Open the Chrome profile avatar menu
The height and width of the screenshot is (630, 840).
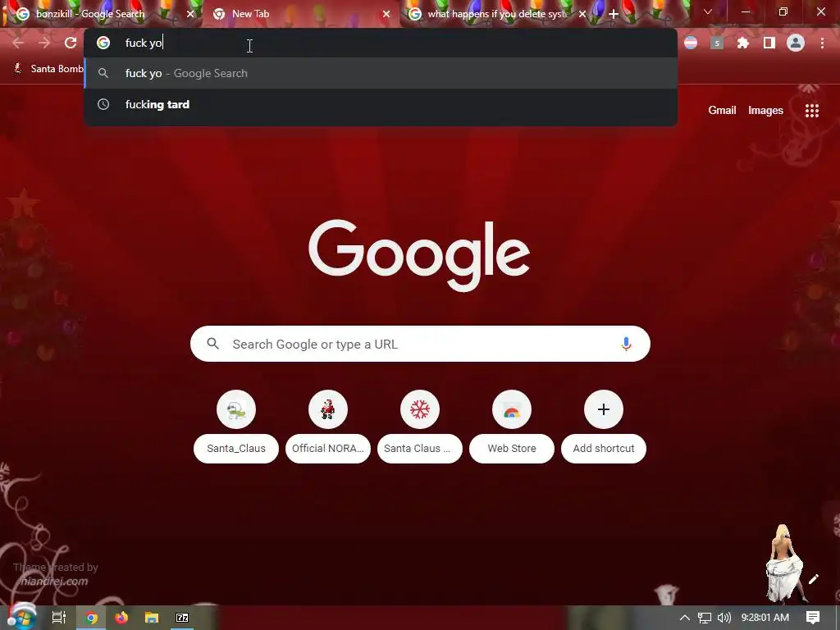click(796, 43)
